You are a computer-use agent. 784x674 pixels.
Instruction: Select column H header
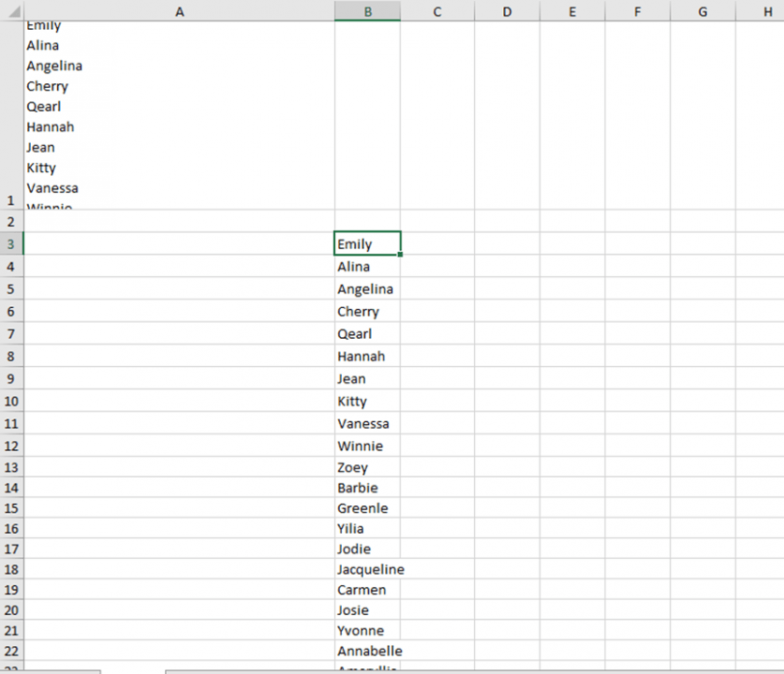click(x=764, y=11)
